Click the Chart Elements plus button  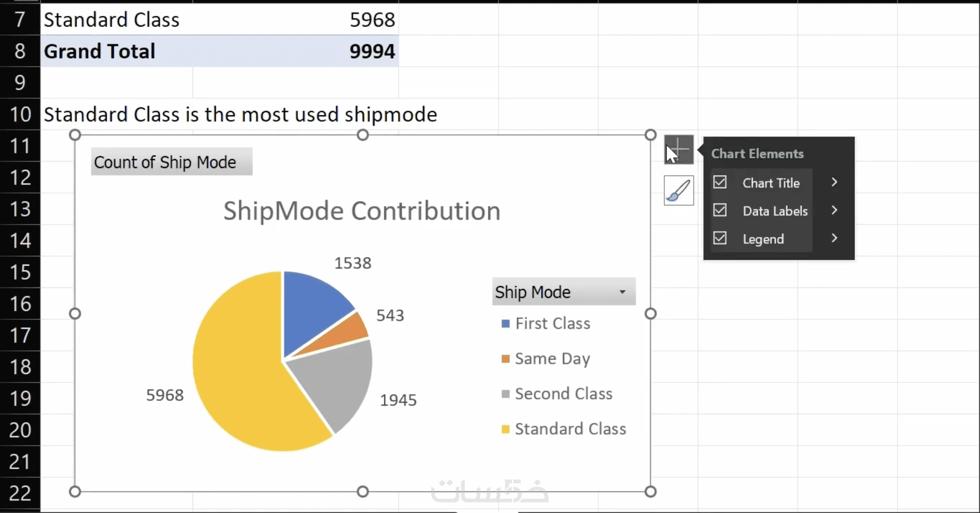[x=679, y=149]
